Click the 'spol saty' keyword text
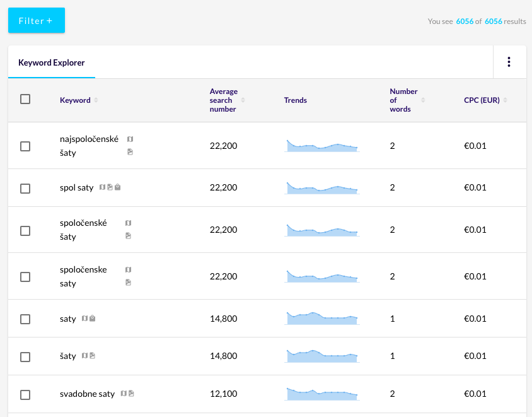This screenshot has height=417, width=532. [x=76, y=187]
